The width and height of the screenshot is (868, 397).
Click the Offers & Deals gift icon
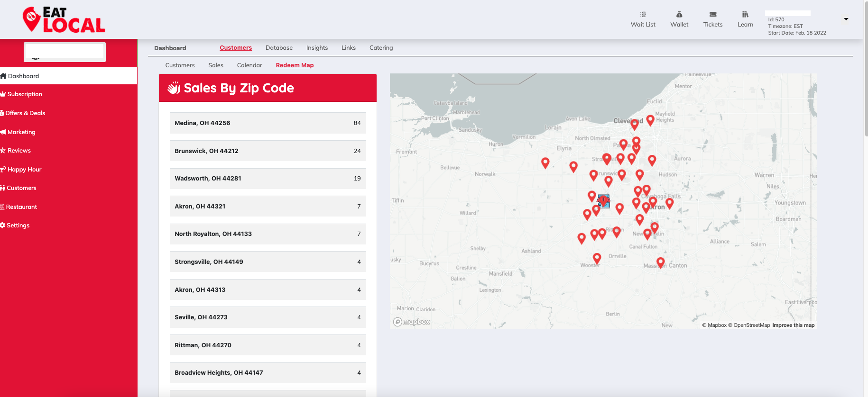tap(2, 113)
